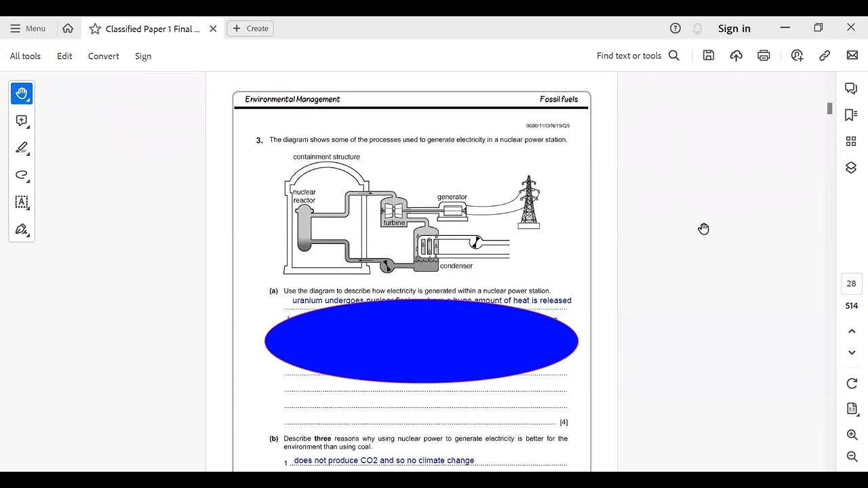The width and height of the screenshot is (868, 488).
Task: Click the 'Fossil fuels' header text
Action: click(x=559, y=99)
